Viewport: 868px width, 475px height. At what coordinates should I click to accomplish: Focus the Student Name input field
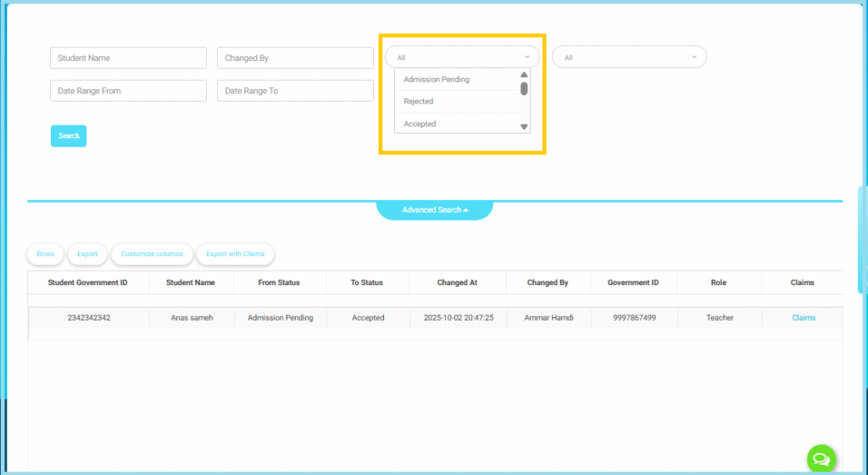coord(128,58)
